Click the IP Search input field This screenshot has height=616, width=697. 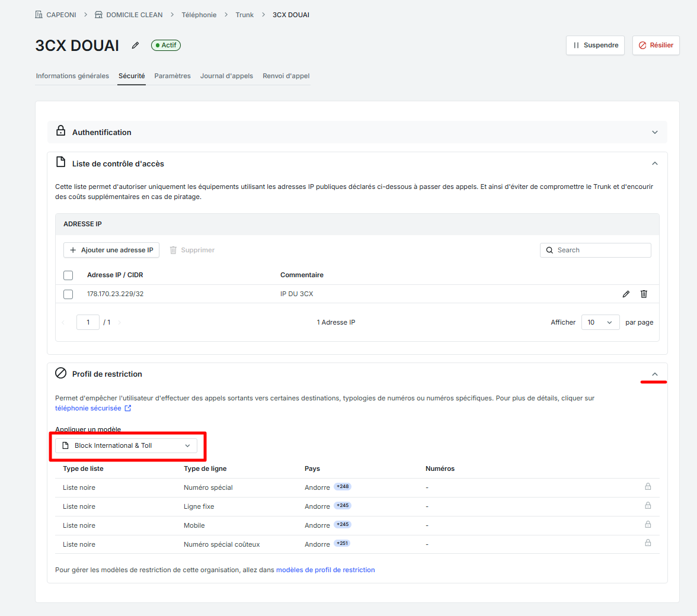596,250
